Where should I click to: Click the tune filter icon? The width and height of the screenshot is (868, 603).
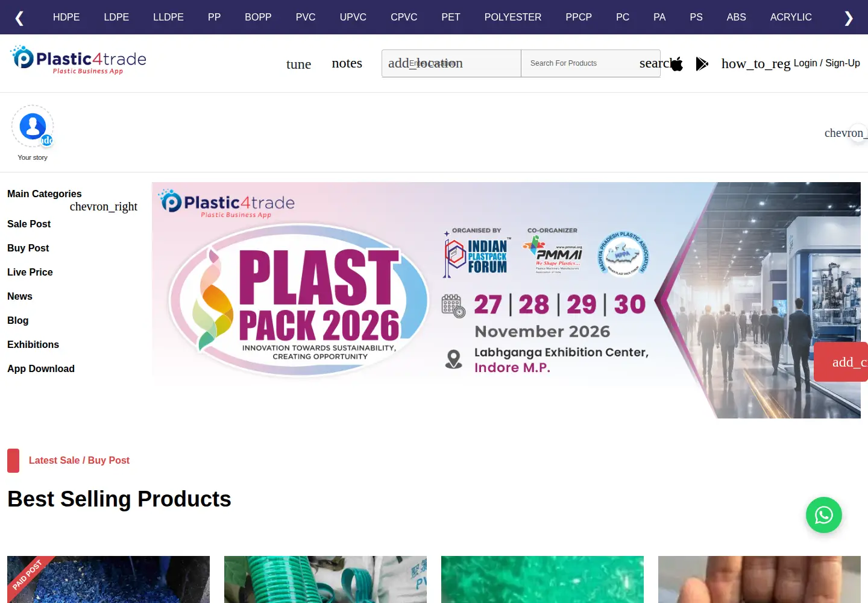[298, 64]
